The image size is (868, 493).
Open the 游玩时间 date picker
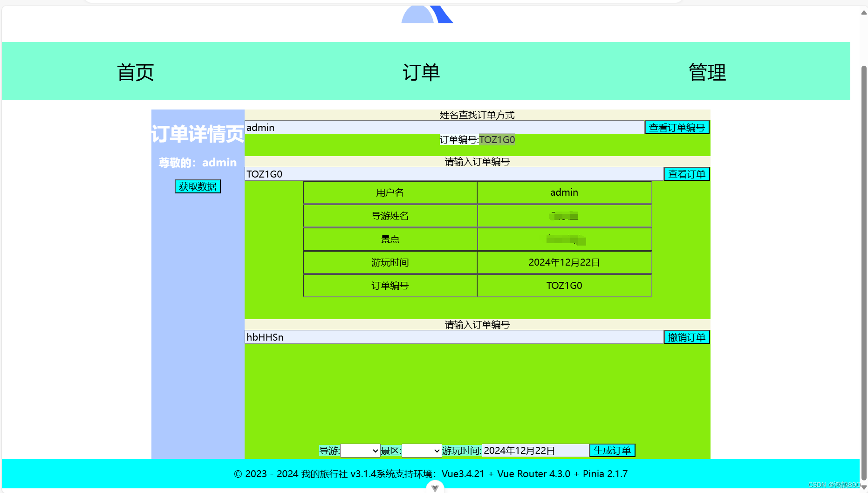click(x=534, y=450)
